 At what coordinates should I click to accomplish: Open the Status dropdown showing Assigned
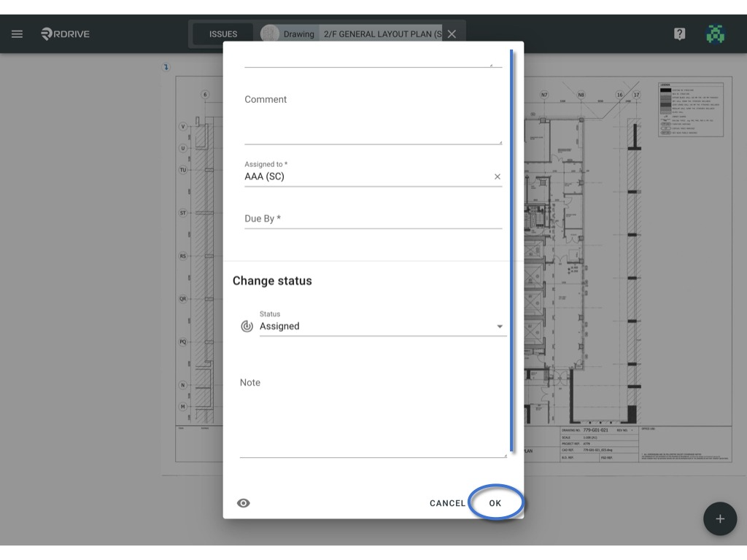(x=382, y=326)
